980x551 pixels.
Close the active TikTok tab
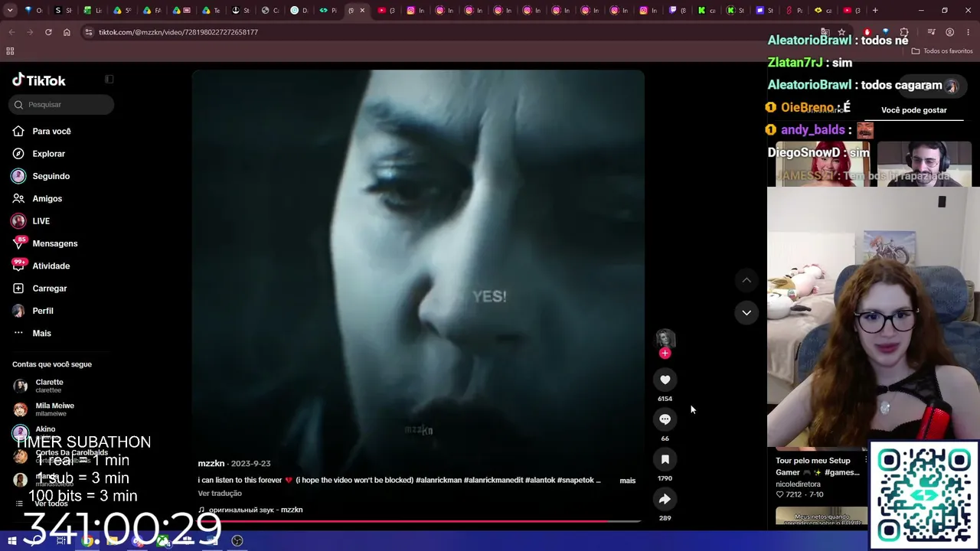click(x=362, y=11)
